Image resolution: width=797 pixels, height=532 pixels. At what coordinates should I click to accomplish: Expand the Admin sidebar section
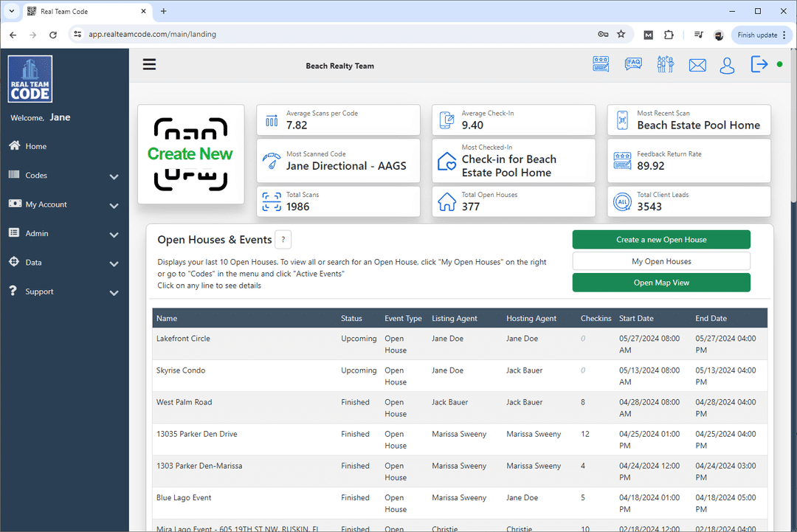[x=114, y=234]
